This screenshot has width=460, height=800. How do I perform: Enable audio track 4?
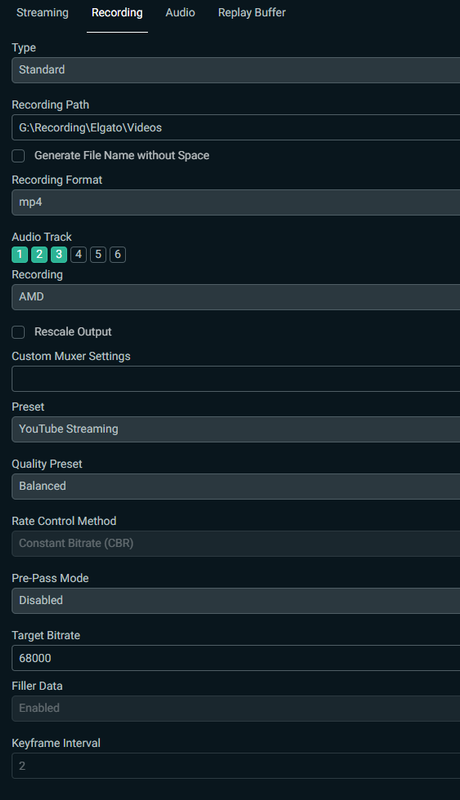tap(79, 254)
